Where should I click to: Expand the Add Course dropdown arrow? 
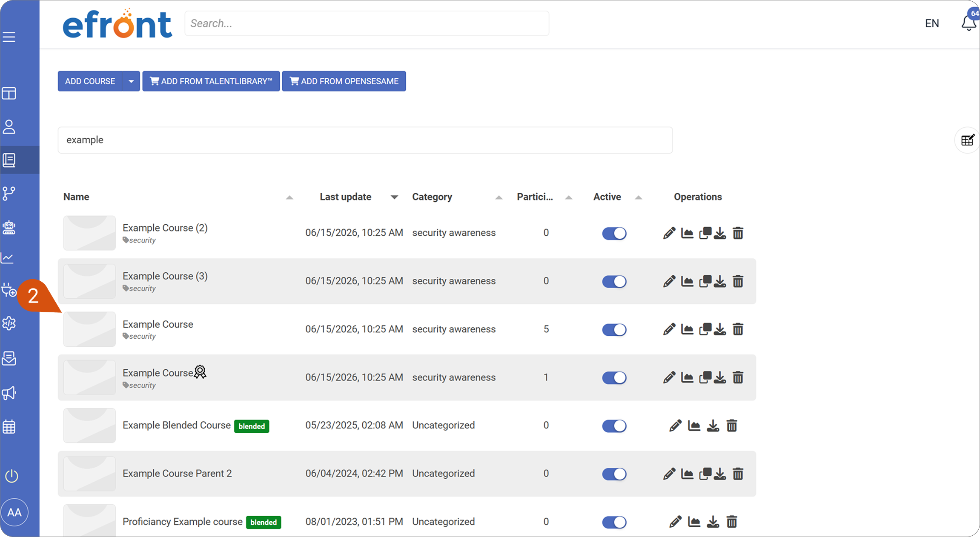(131, 81)
